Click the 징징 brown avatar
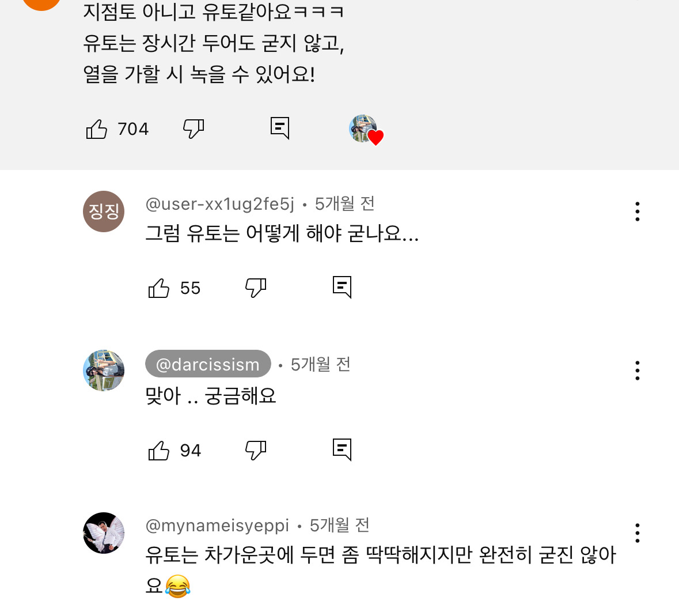Image resolution: width=679 pixels, height=616 pixels. pyautogui.click(x=104, y=211)
